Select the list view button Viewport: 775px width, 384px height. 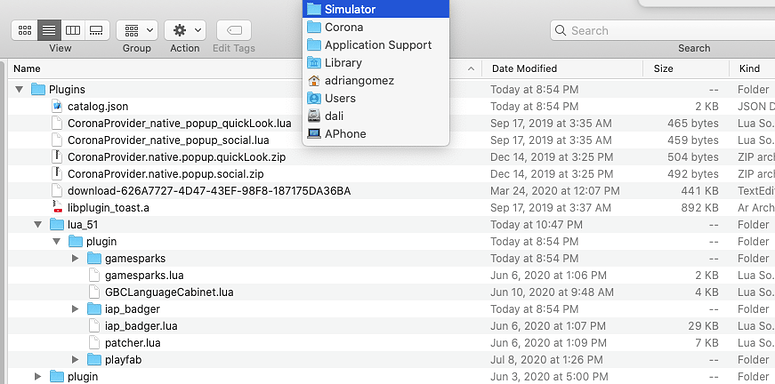[49, 31]
